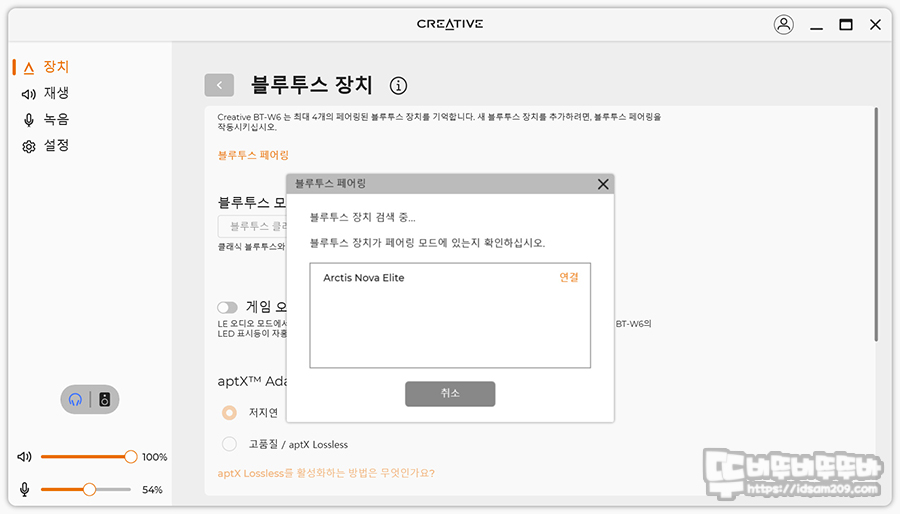Open the 재생 (Playback) sidebar section

[x=46, y=93]
